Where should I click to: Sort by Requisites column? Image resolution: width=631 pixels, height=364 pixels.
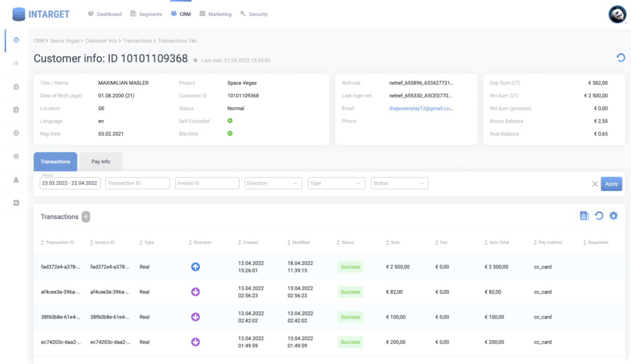tap(596, 243)
